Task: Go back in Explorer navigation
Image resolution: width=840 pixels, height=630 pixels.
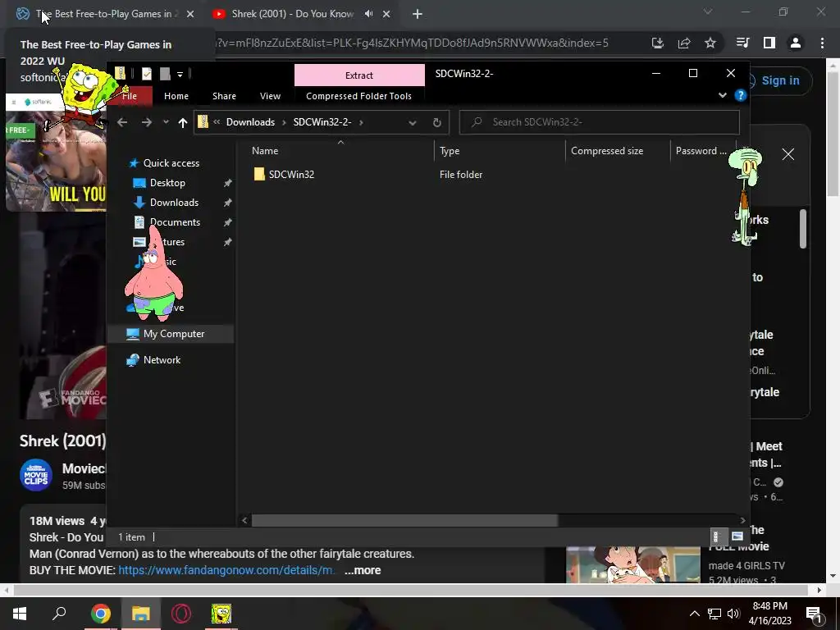Action: point(122,122)
